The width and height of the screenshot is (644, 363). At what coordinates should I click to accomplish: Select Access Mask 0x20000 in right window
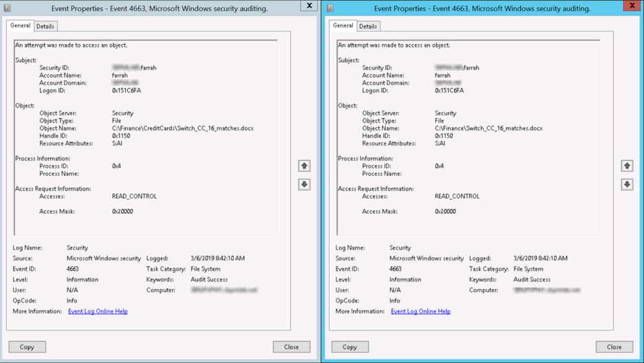pyautogui.click(x=445, y=212)
